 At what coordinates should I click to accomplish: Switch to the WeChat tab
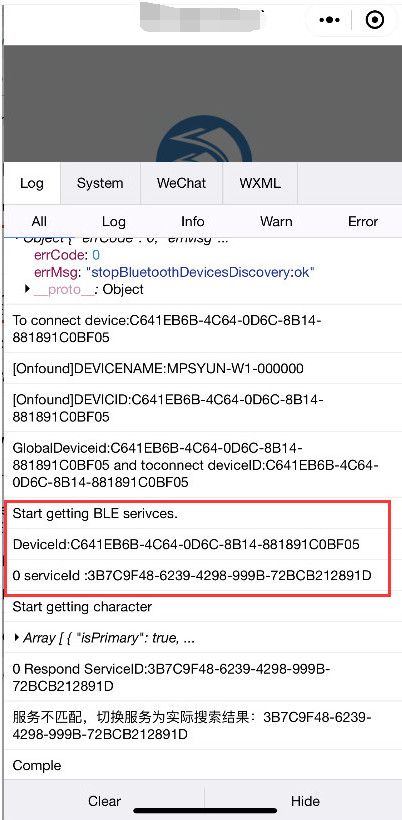pos(181,183)
